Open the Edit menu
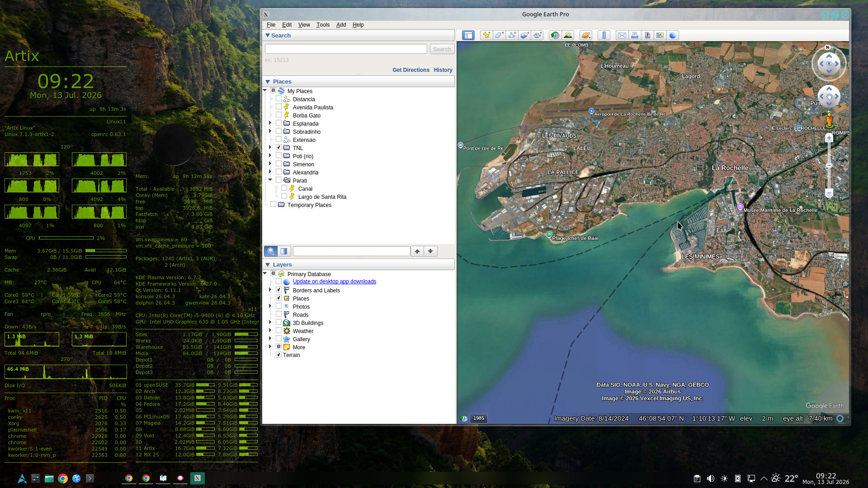This screenshot has width=868, height=488. (x=287, y=25)
